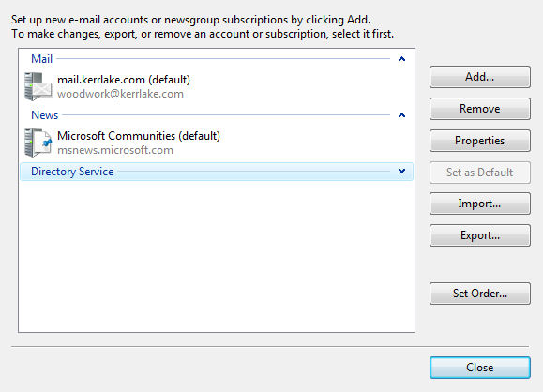Expand the Directory Service chevron
Screen dimensions: 543x392
click(401, 171)
